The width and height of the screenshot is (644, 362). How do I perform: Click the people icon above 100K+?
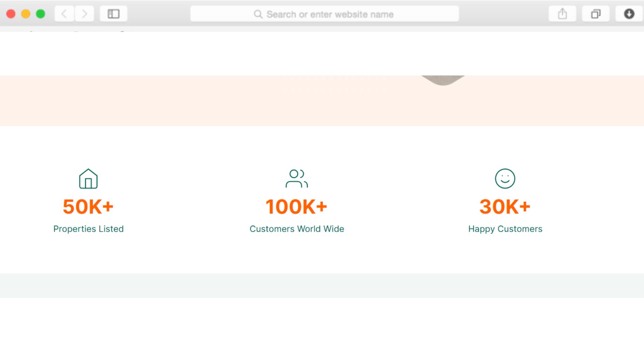tap(297, 179)
